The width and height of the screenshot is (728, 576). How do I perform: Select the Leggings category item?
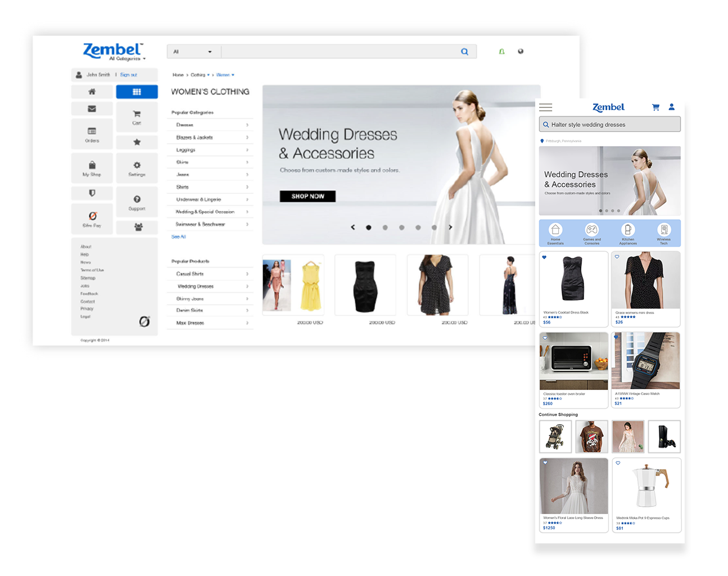210,150
